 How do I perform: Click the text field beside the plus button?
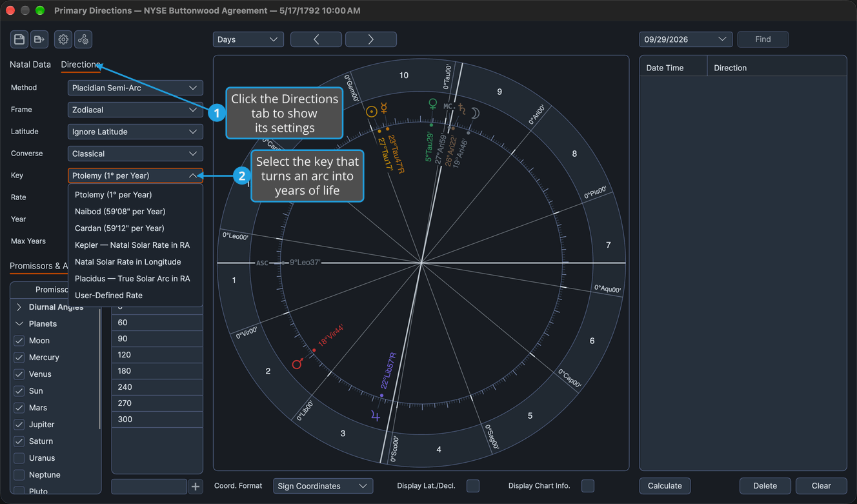(149, 486)
